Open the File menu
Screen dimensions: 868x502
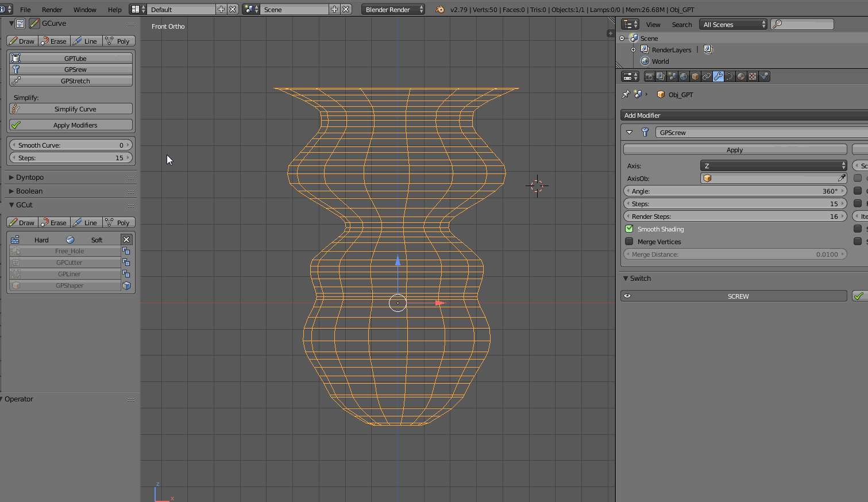25,10
